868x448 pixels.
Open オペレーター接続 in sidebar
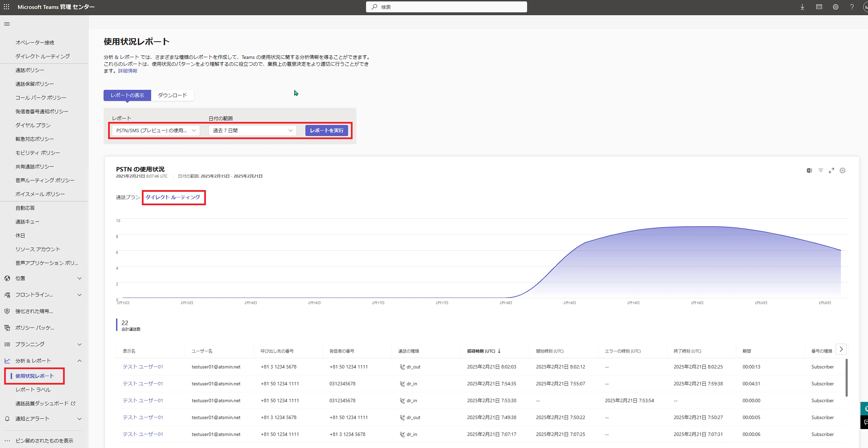35,43
